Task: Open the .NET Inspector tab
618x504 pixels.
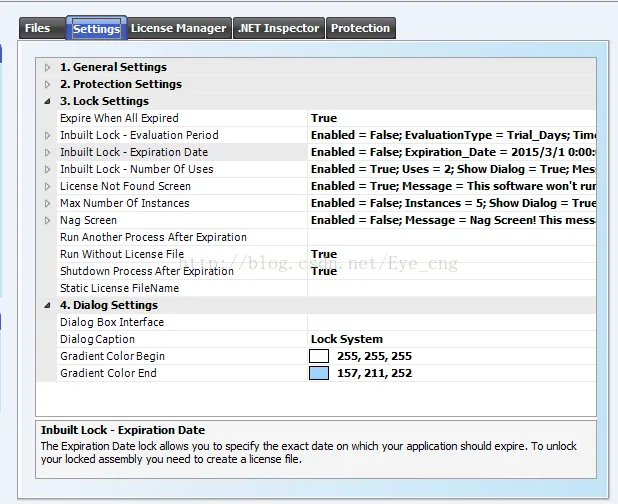Action: click(279, 28)
